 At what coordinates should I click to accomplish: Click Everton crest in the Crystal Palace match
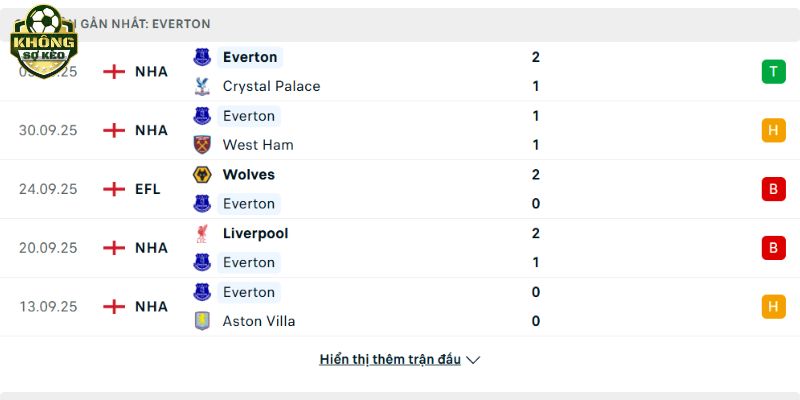pos(202,57)
